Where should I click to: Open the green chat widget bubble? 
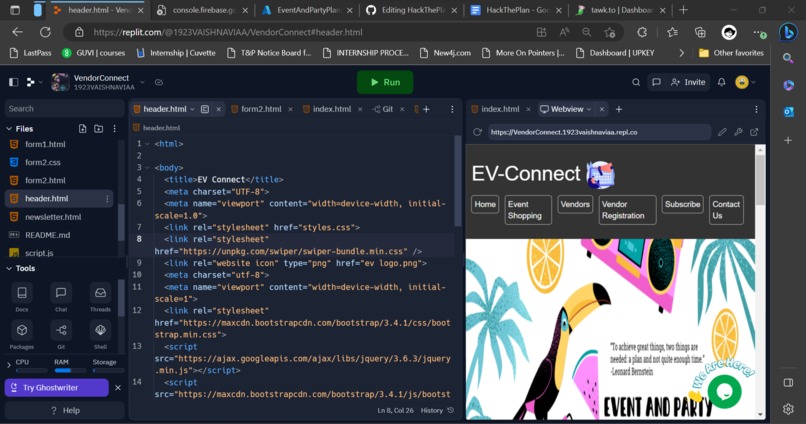tap(724, 392)
